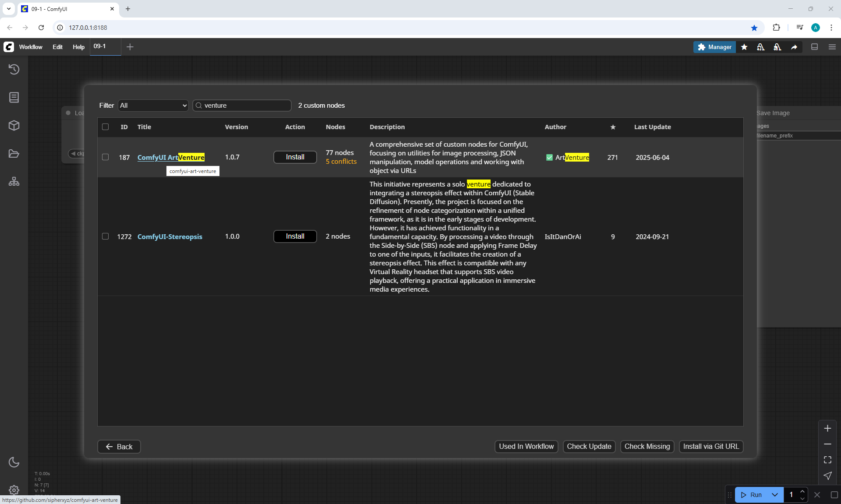
Task: Open the workflows folder sidebar icon
Action: coord(14,154)
